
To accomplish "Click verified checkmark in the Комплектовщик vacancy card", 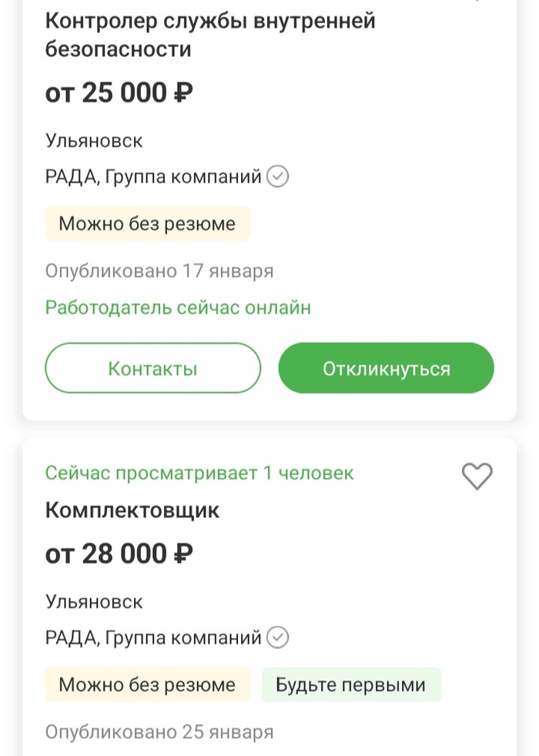I will 278,637.
